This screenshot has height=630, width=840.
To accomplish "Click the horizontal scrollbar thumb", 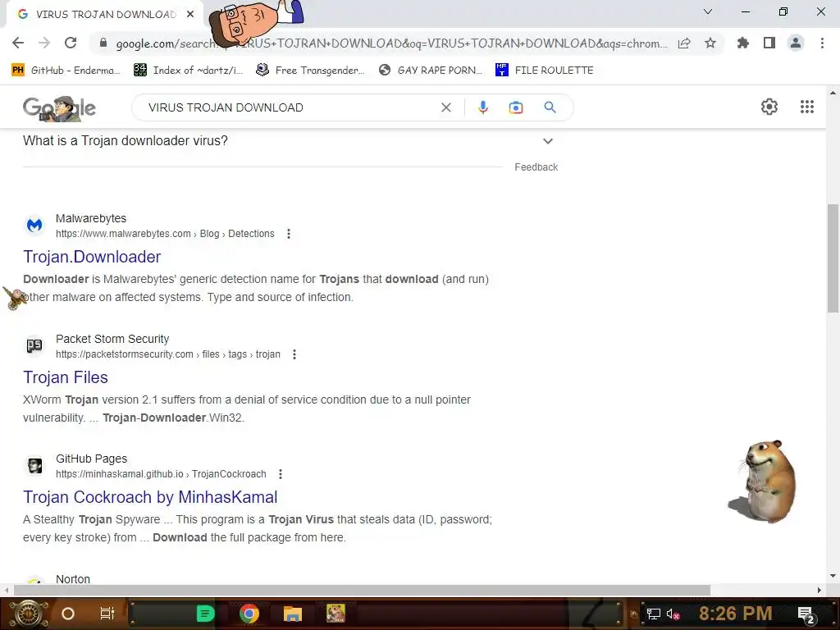I will [362, 590].
